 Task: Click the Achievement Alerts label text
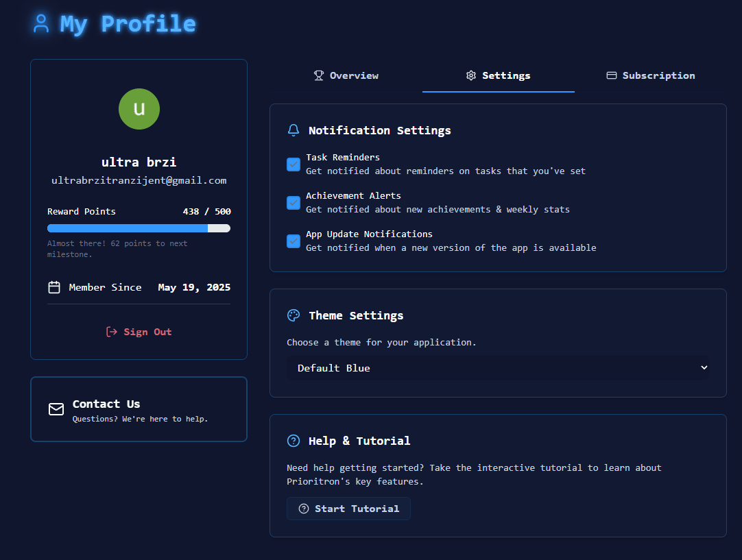click(353, 195)
